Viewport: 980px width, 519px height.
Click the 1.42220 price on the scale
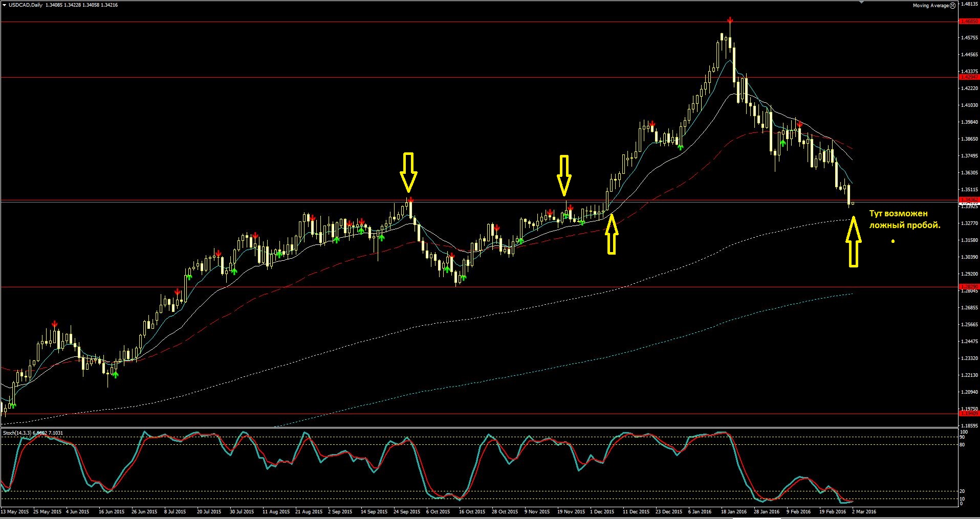[x=970, y=88]
